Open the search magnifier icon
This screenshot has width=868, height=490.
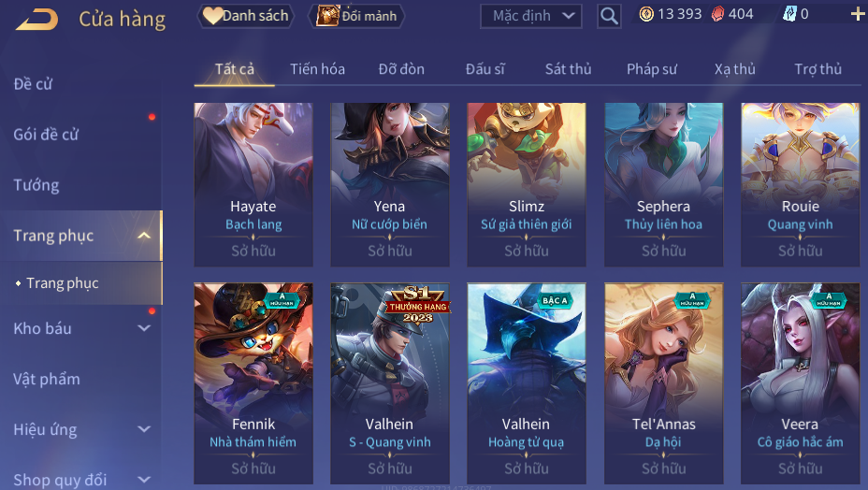609,16
